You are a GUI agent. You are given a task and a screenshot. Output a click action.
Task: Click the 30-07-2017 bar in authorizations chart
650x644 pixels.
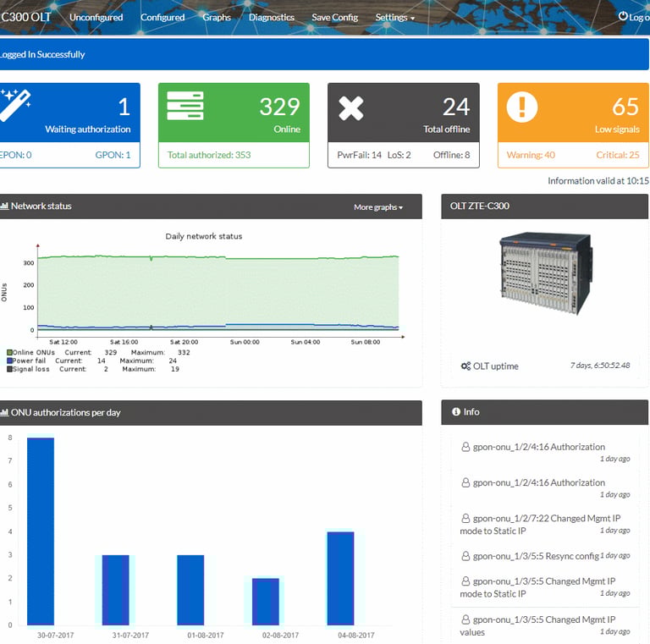click(x=41, y=531)
